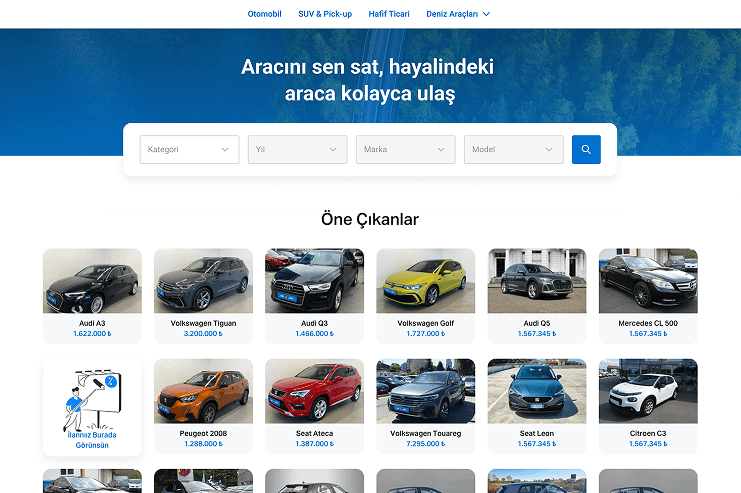Image resolution: width=741 pixels, height=493 pixels.
Task: Open the orange Peugeot 2008 photo
Action: [x=203, y=391]
